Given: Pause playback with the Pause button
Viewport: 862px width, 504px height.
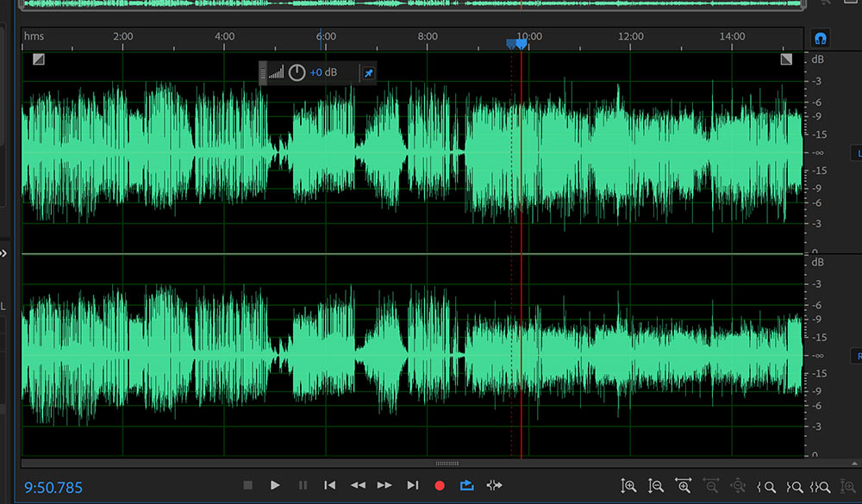Looking at the screenshot, I should [x=303, y=485].
